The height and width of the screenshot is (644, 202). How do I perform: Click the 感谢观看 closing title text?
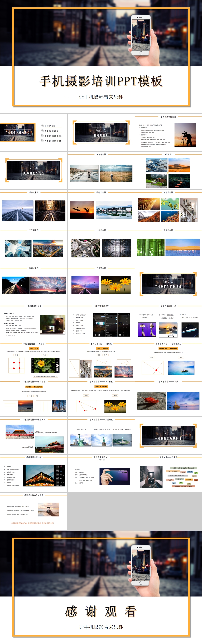point(101,611)
